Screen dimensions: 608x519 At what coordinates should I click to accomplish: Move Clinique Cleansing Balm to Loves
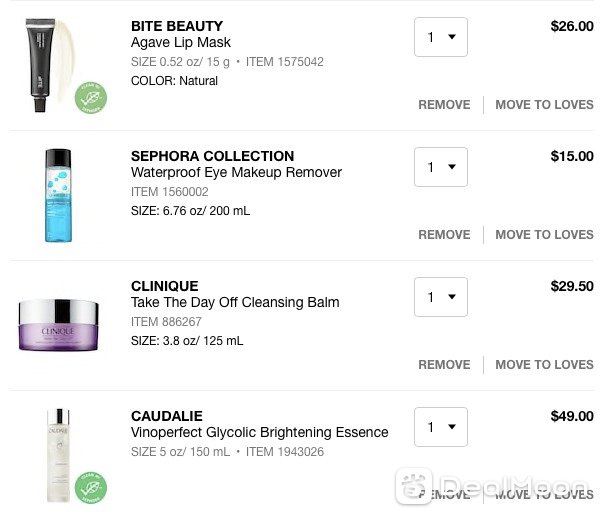click(x=544, y=365)
